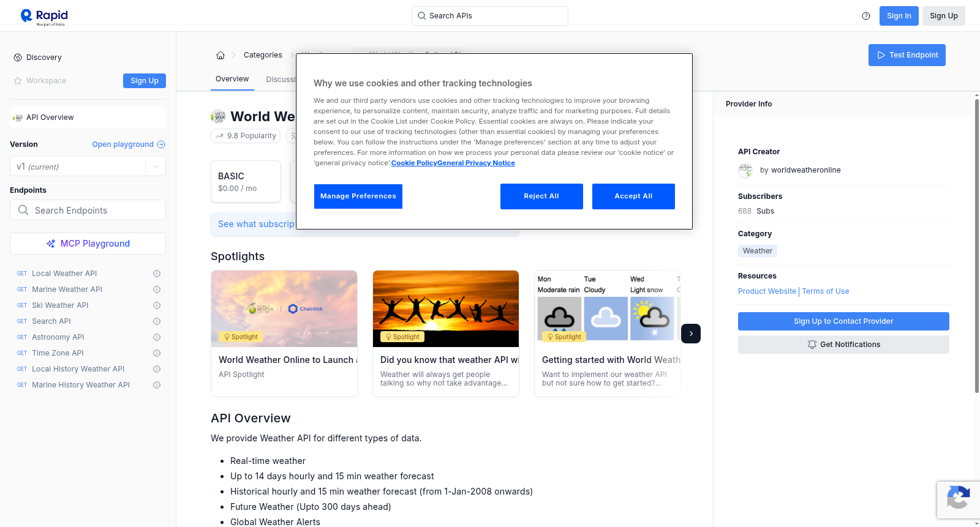This screenshot has height=527, width=980.
Task: Advance the Spotlights carousel to next
Action: point(691,334)
